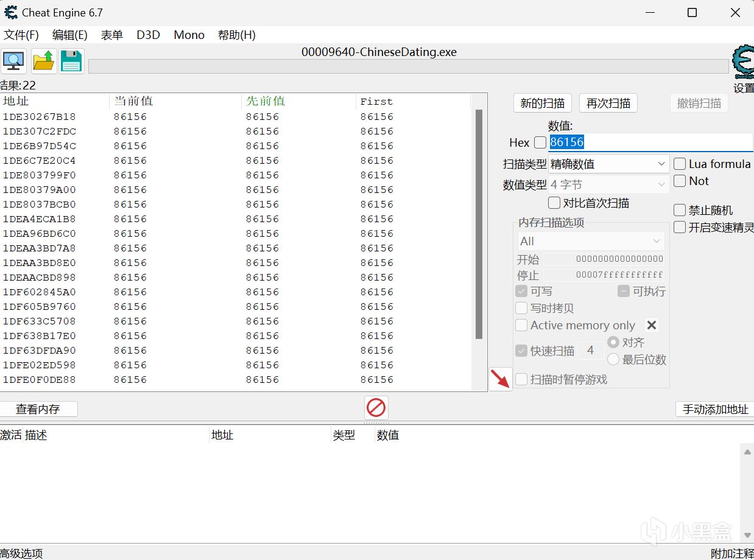Toggle the 可执行 checkbox
Screen dimensions: 754x560
click(x=624, y=291)
